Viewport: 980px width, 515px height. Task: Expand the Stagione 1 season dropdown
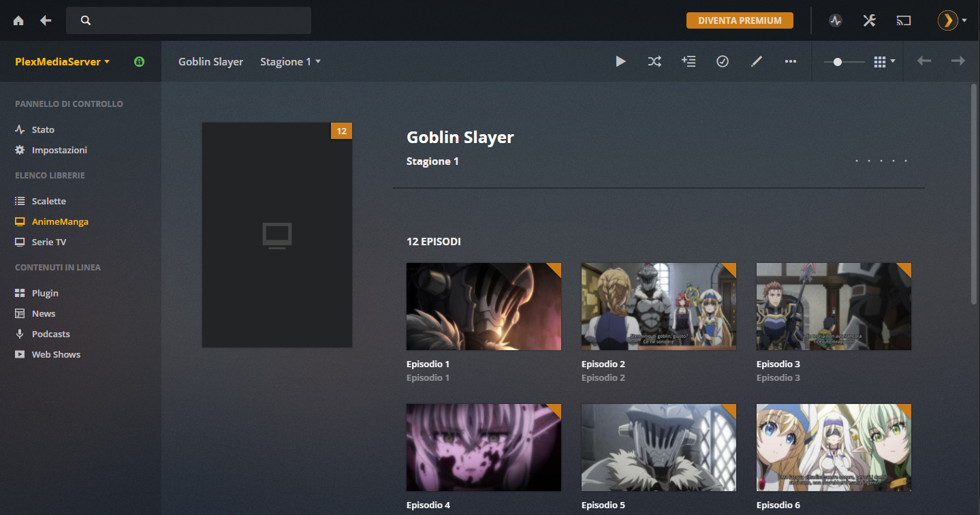290,61
